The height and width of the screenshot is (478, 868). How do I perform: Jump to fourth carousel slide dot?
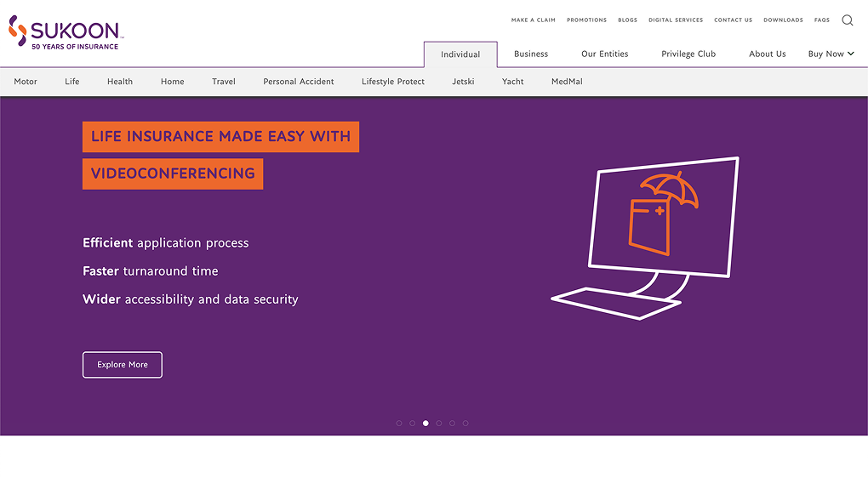click(x=439, y=424)
